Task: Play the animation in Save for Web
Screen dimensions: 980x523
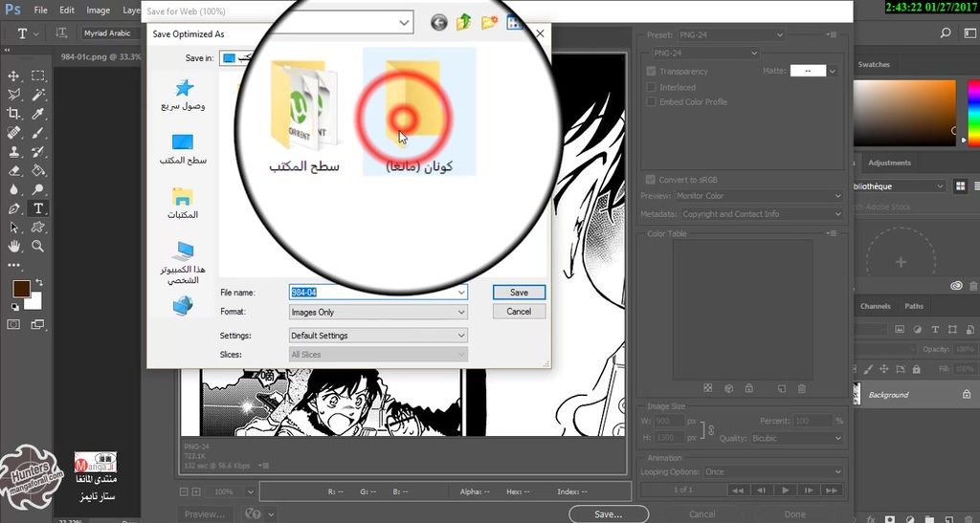Action: point(785,490)
